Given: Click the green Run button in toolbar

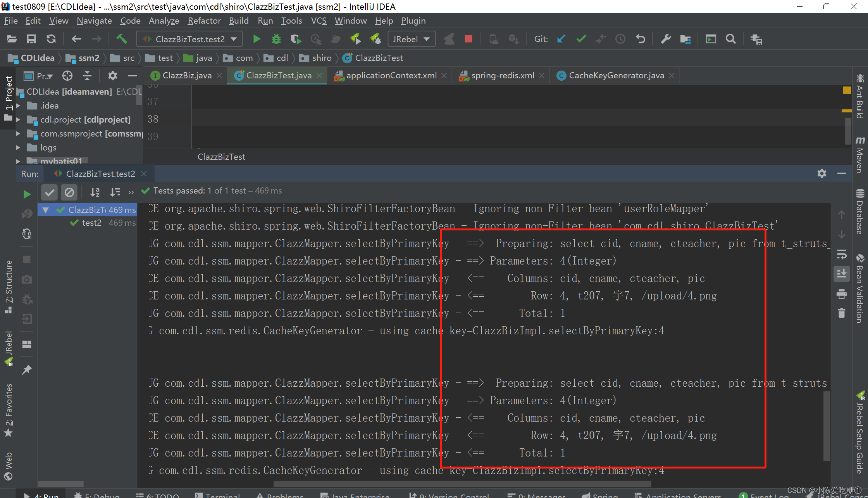Looking at the screenshot, I should click(256, 39).
